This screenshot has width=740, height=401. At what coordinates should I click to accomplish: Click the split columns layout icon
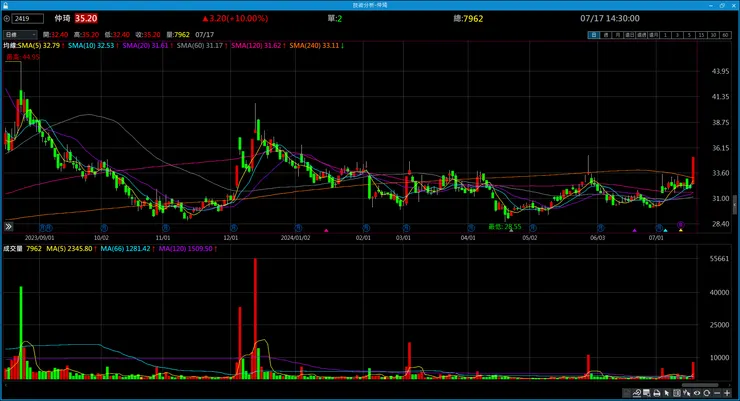pos(677,393)
